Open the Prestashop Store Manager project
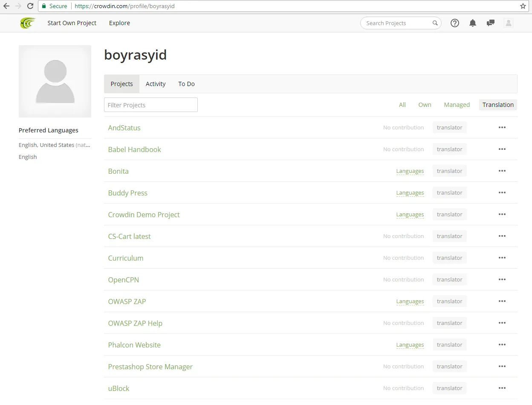 [150, 367]
